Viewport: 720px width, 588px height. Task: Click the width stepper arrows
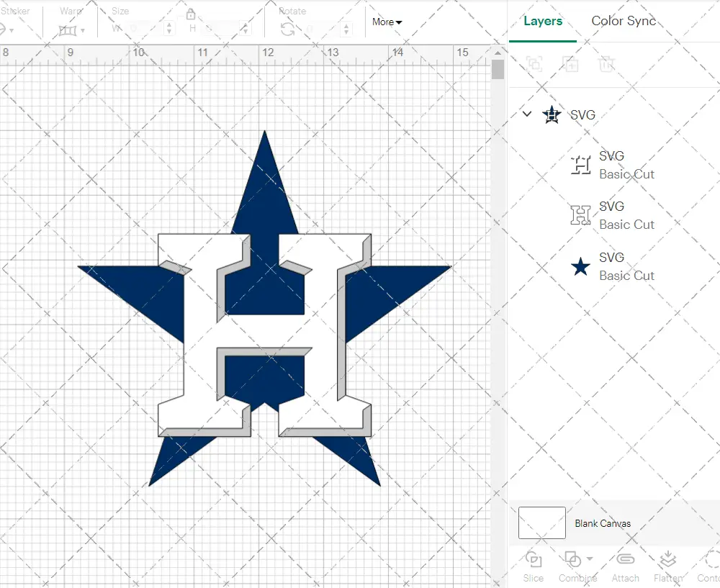coord(169,29)
